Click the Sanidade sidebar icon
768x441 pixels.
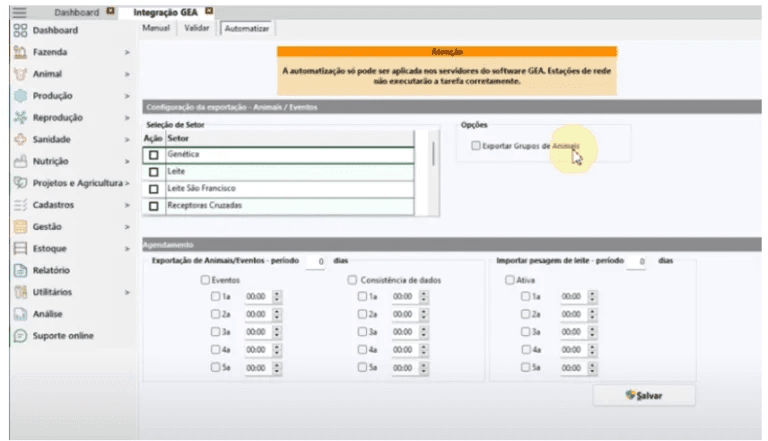coord(21,139)
